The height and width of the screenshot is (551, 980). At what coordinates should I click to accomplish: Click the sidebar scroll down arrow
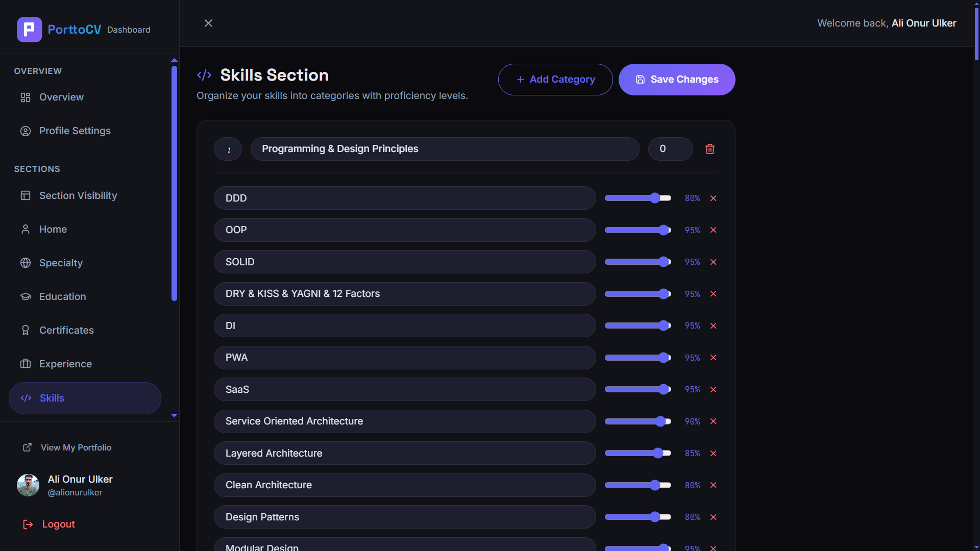coord(174,416)
